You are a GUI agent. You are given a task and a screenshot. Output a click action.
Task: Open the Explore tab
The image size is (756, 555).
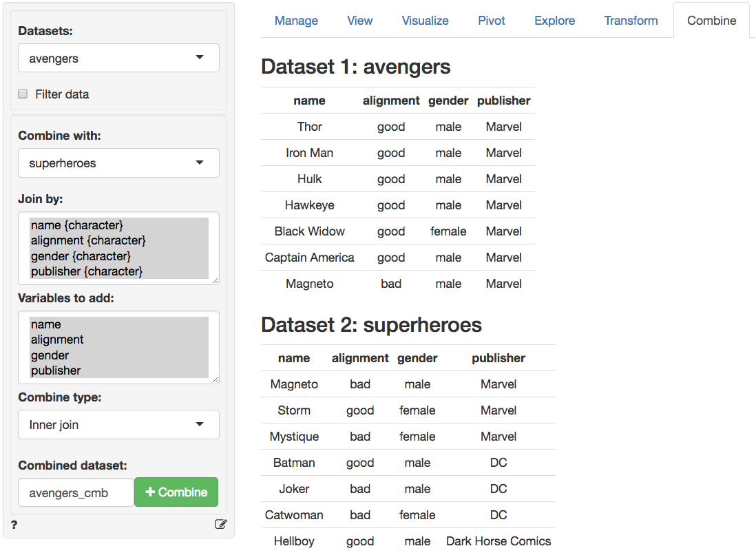tap(554, 21)
